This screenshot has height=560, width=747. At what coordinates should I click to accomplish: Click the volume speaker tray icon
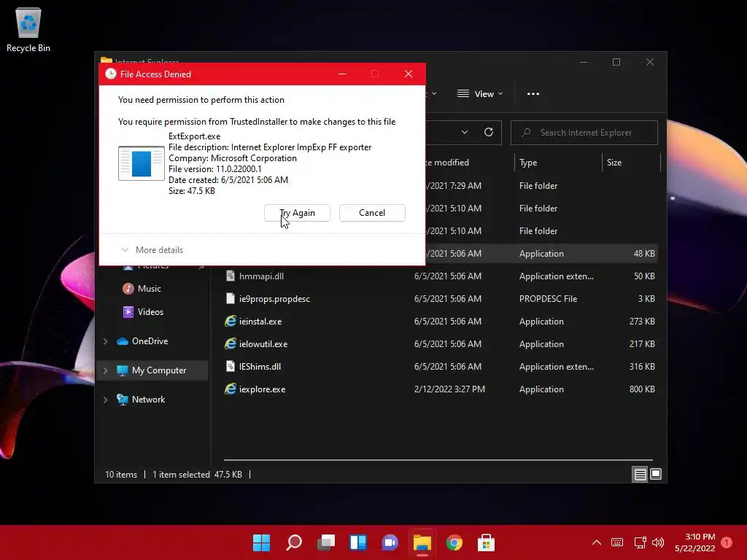[658, 542]
